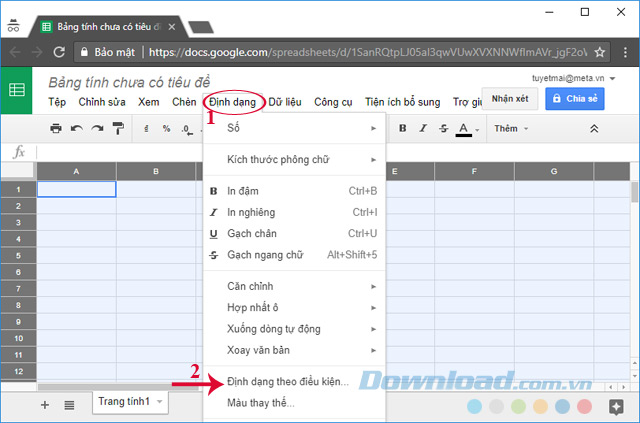
Task: Open the text color picker
Action: pos(465,128)
